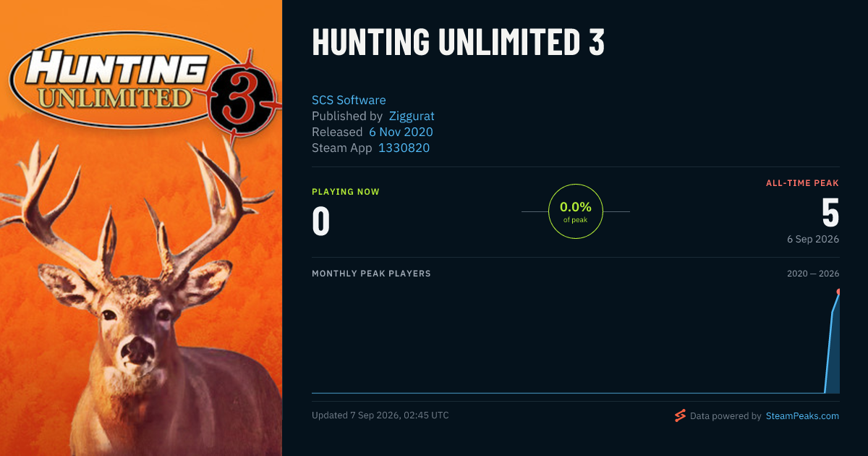Click the SteamPeaks logo icon
The image size is (868, 456).
coord(680,415)
